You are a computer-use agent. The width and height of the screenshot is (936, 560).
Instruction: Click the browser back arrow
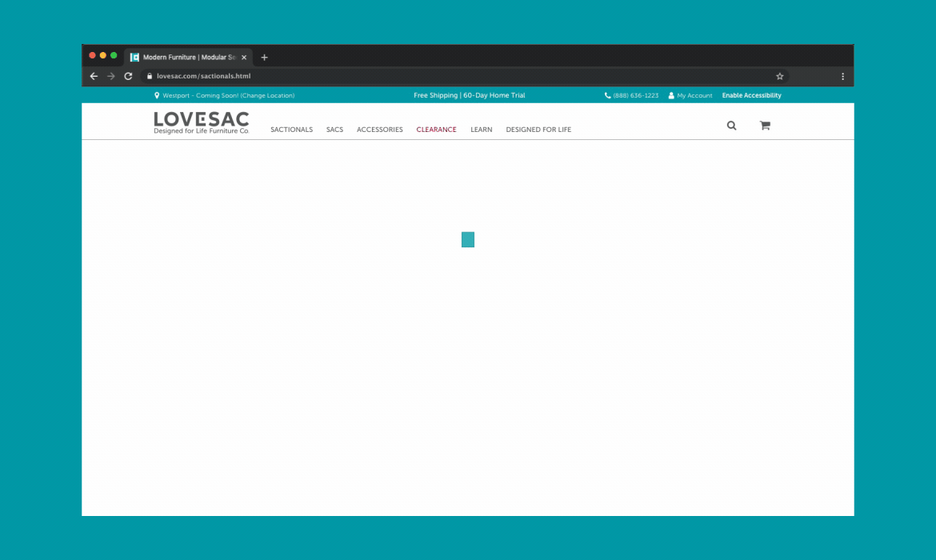click(94, 77)
